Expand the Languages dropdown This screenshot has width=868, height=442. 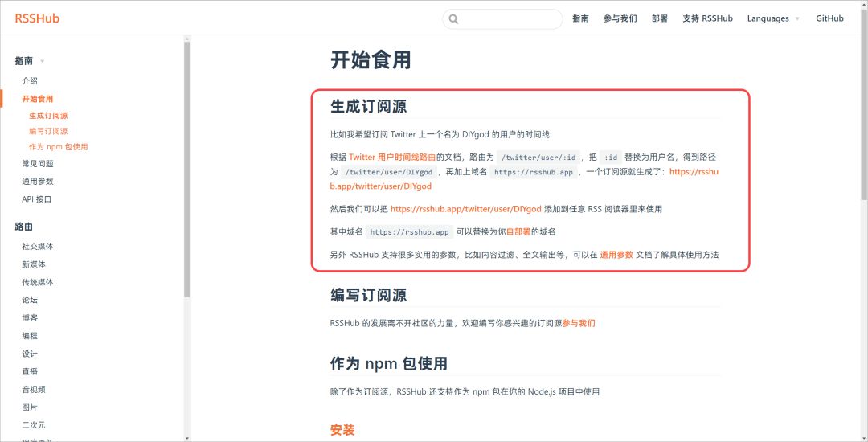tap(773, 18)
